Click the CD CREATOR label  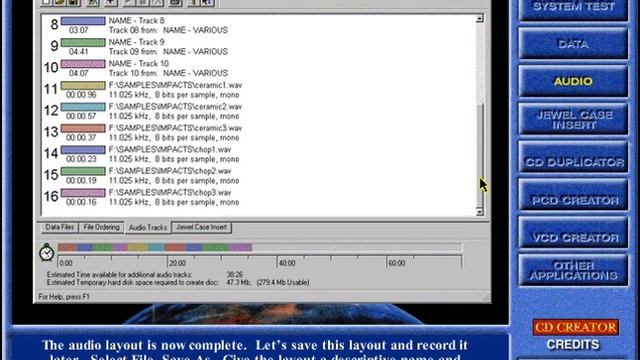(x=576, y=327)
